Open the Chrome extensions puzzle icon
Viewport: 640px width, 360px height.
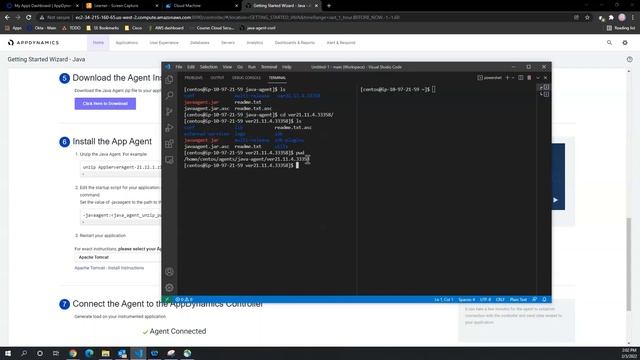(x=611, y=18)
